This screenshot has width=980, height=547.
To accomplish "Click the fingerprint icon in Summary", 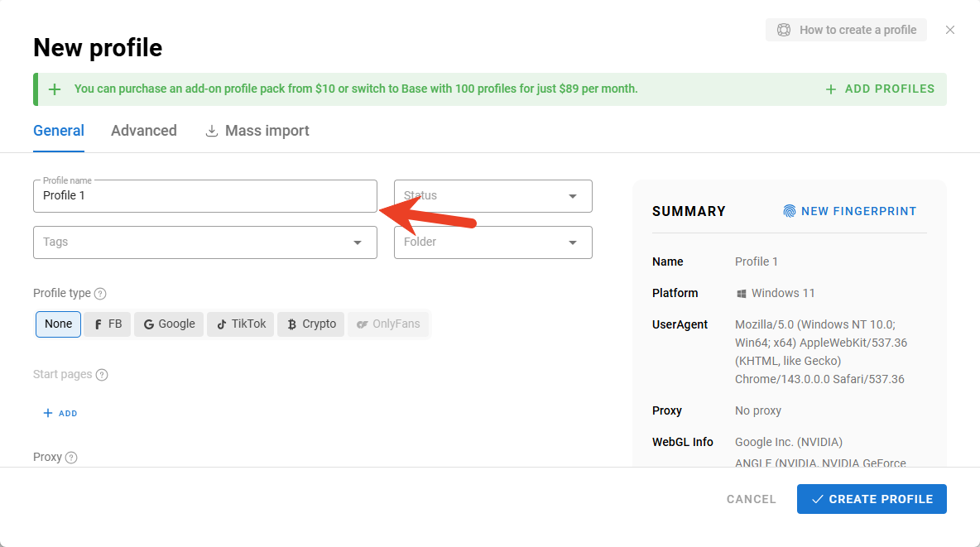I will 790,211.
